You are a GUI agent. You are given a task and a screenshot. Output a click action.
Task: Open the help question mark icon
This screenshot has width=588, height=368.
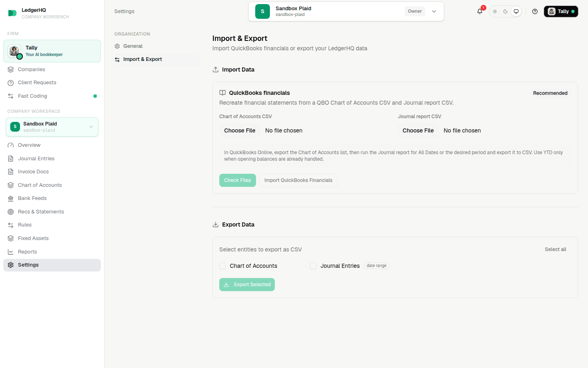[x=535, y=11]
